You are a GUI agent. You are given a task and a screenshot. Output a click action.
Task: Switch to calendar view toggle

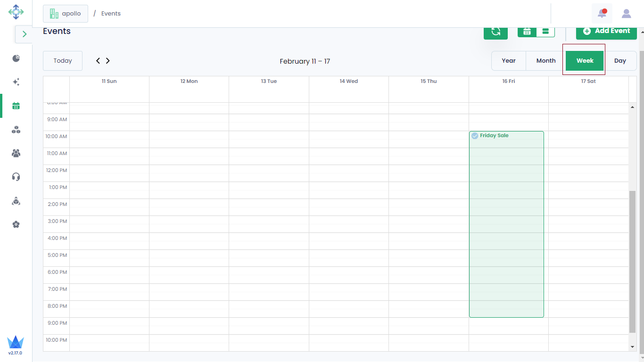527,32
